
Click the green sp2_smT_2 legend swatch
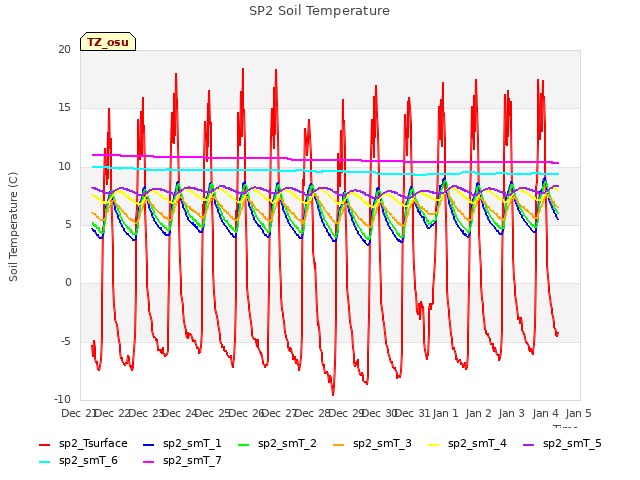(x=244, y=444)
